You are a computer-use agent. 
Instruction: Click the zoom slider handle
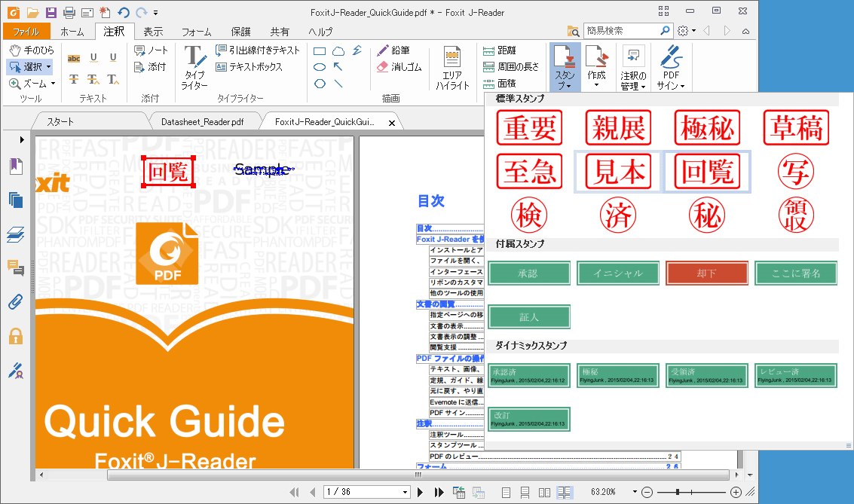[x=678, y=492]
